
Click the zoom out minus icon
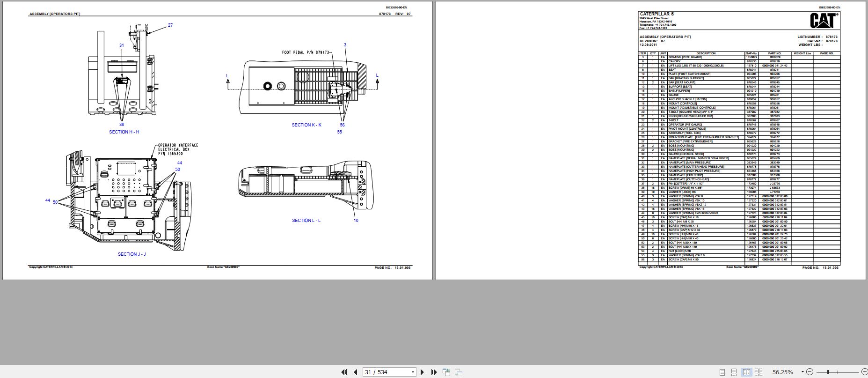click(x=810, y=372)
